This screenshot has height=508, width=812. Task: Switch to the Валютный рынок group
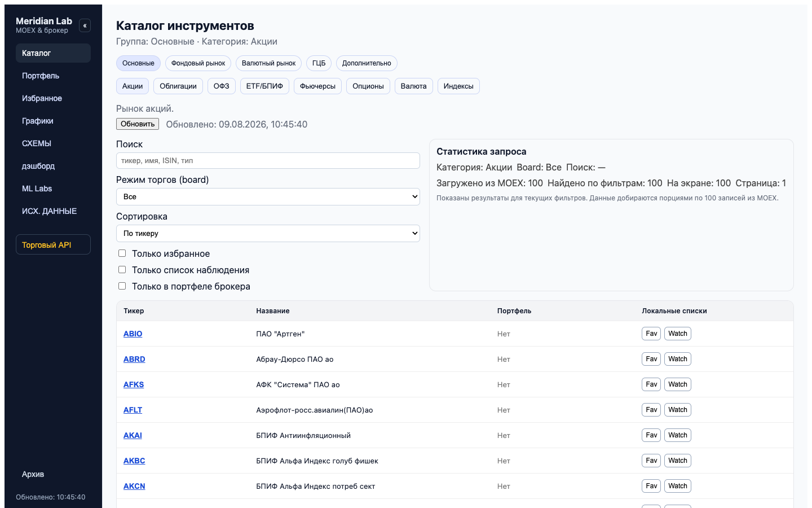coord(268,63)
